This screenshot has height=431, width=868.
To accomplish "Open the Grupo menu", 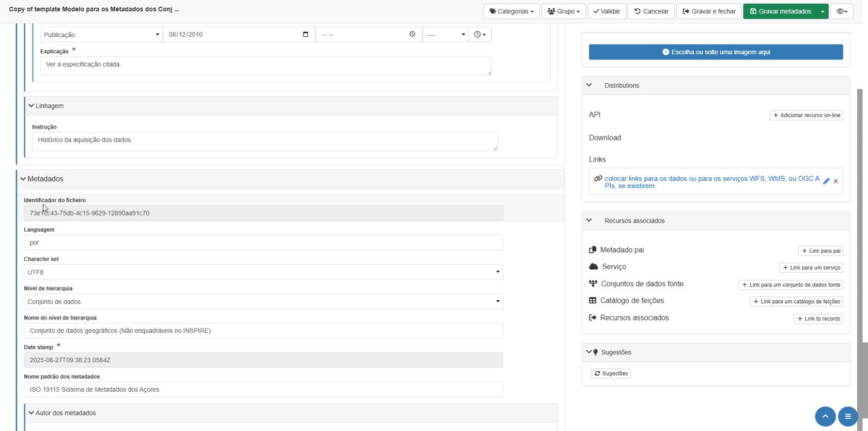I will click(563, 11).
